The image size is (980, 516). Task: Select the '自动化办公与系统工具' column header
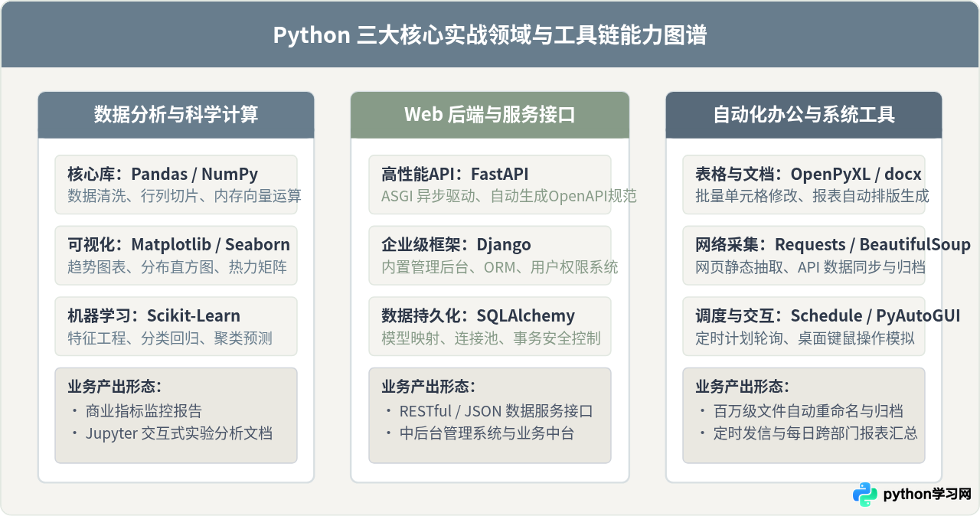point(804,115)
